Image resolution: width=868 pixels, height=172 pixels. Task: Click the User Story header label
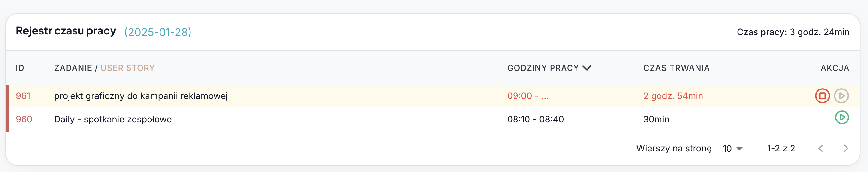pos(128,68)
